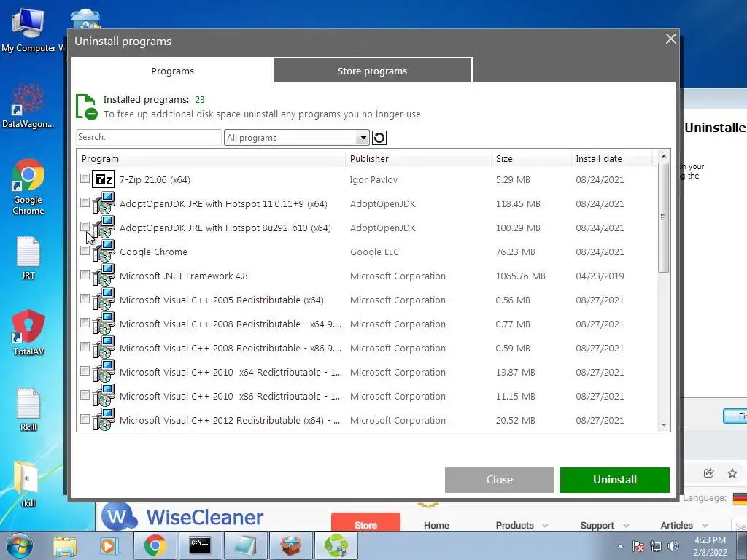
Task: Select Visual C++ 2008 x64 Redistributable checkbox
Action: click(x=85, y=323)
